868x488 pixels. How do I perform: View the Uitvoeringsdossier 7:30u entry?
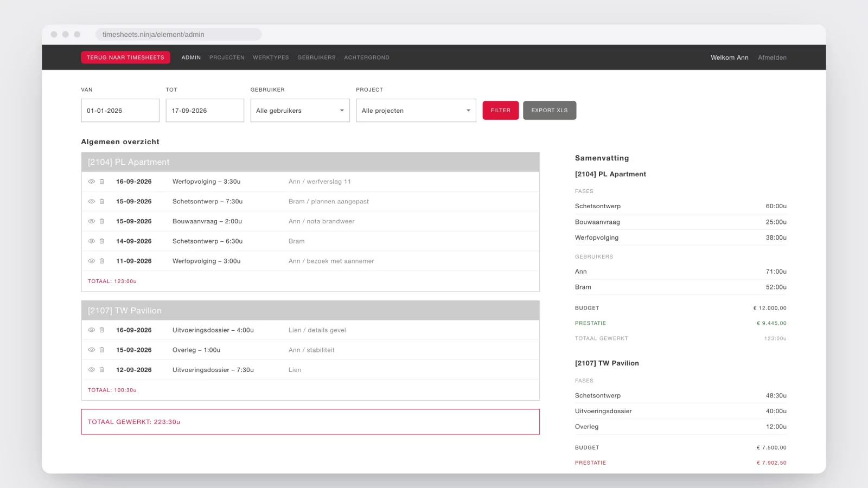pos(92,370)
